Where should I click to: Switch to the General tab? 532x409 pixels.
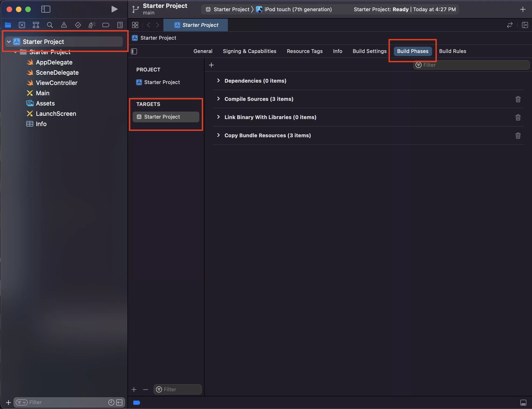tap(203, 51)
